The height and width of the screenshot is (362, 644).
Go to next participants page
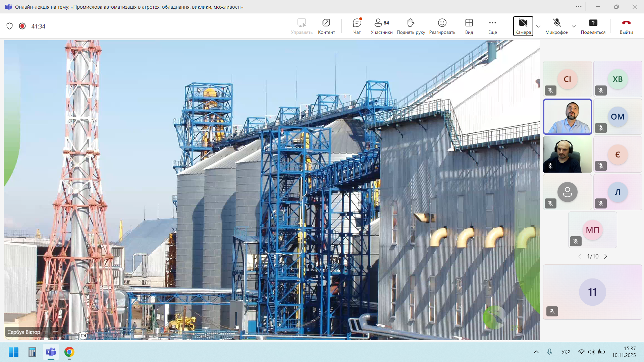pos(605,256)
